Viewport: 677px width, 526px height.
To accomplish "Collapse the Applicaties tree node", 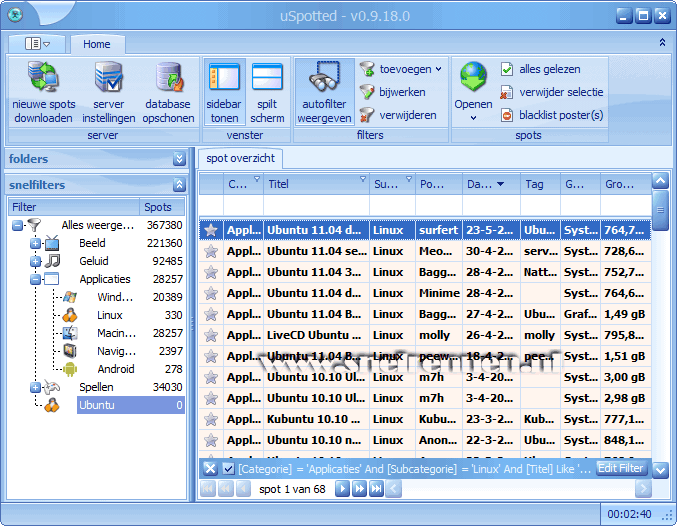I will tap(35, 279).
